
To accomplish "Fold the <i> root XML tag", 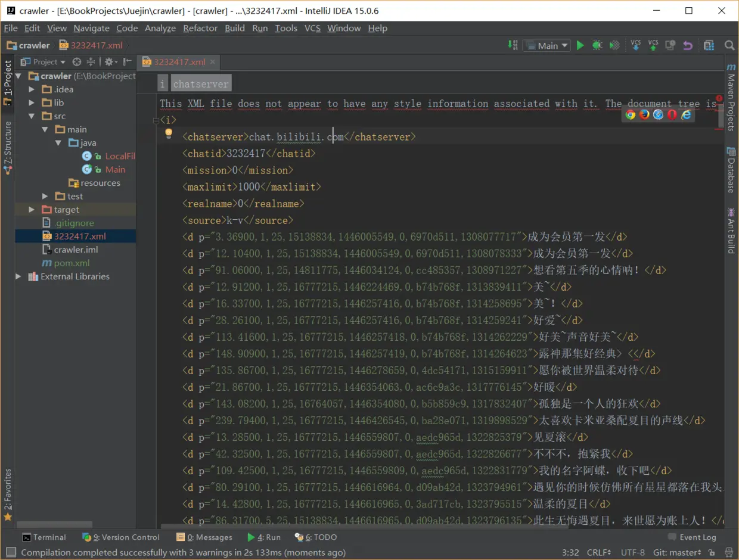I will coord(156,120).
